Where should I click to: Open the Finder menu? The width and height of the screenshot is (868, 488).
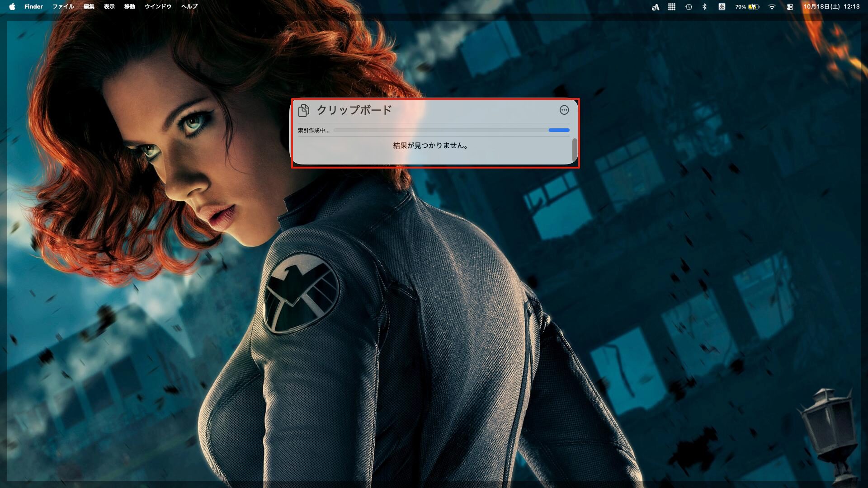pos(33,6)
